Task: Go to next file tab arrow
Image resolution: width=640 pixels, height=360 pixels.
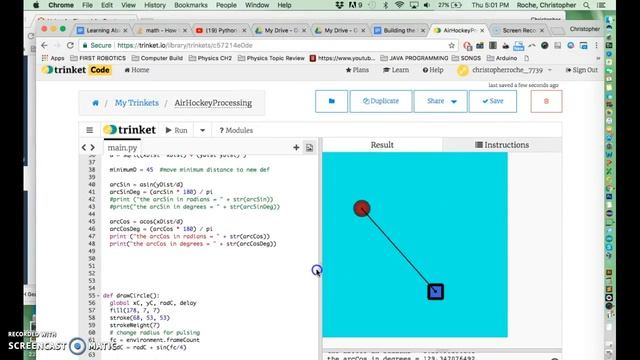Action: 93,147
